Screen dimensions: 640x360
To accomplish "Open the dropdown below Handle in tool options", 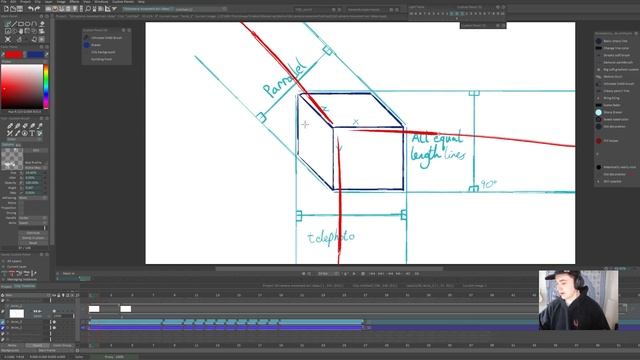I will [x=33, y=223].
